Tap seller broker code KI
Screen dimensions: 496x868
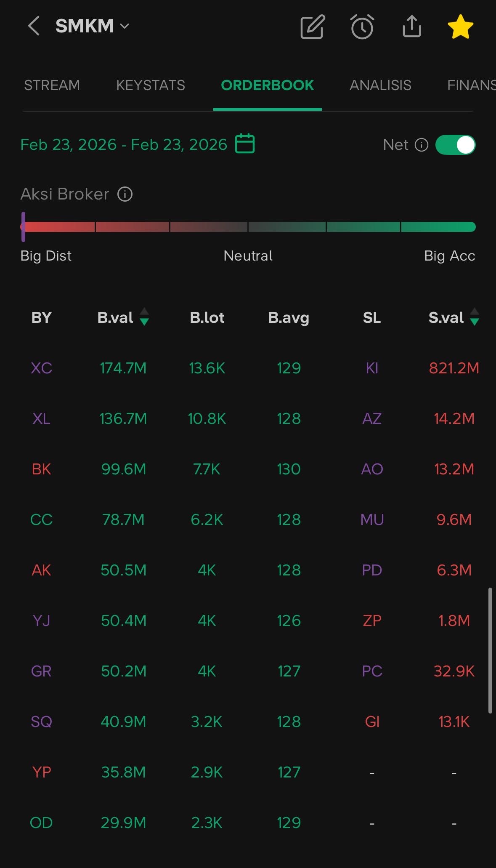point(372,368)
